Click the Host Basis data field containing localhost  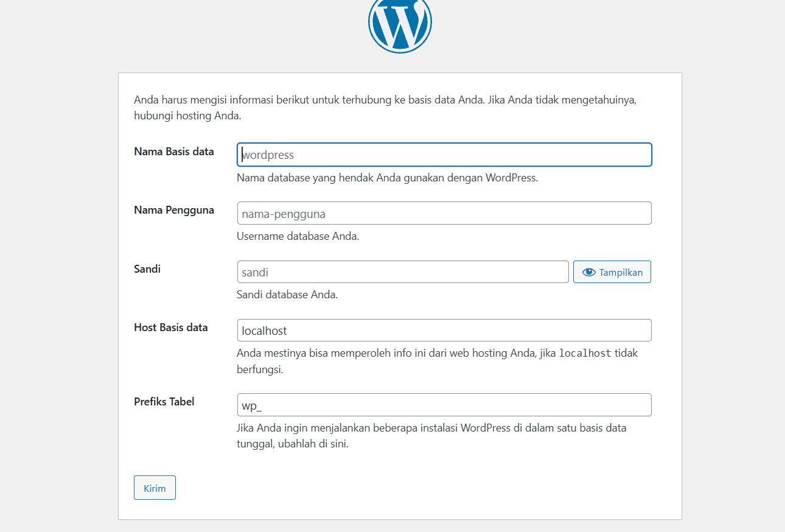click(444, 331)
